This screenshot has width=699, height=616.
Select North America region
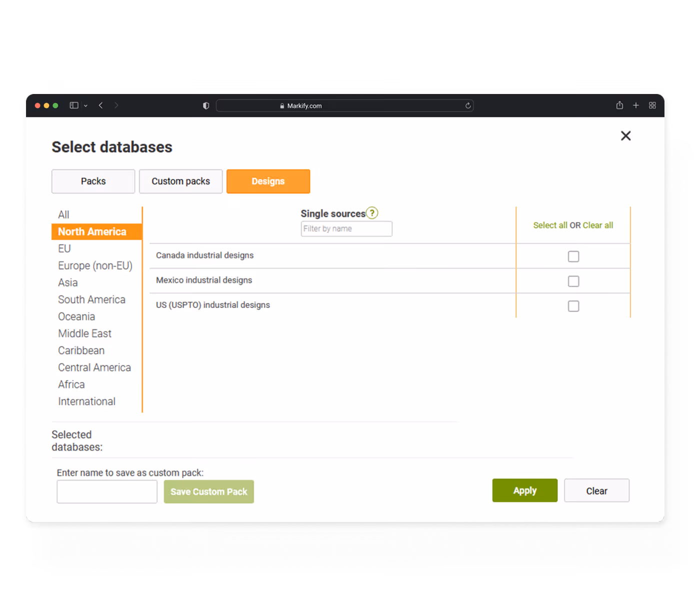click(x=97, y=231)
